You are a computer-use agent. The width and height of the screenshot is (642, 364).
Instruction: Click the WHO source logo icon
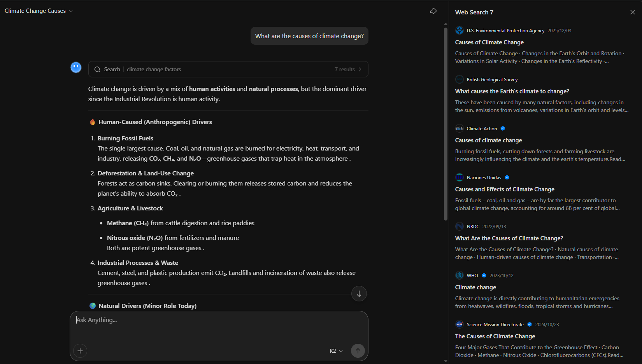[x=460, y=275]
